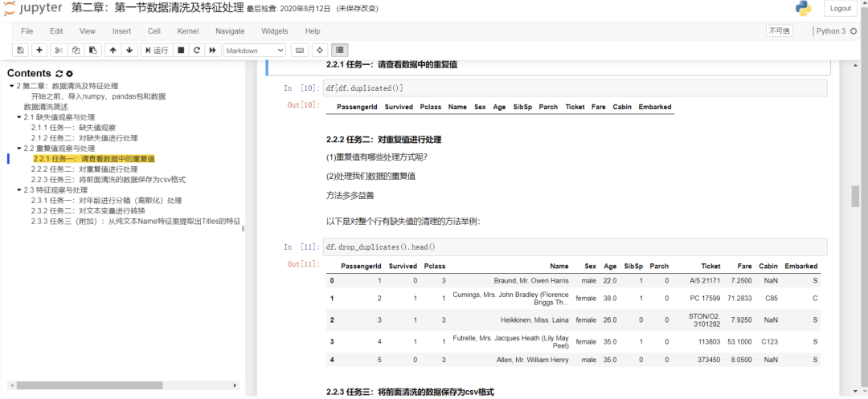Click the sidebar horizontal scrollbar

click(x=90, y=385)
